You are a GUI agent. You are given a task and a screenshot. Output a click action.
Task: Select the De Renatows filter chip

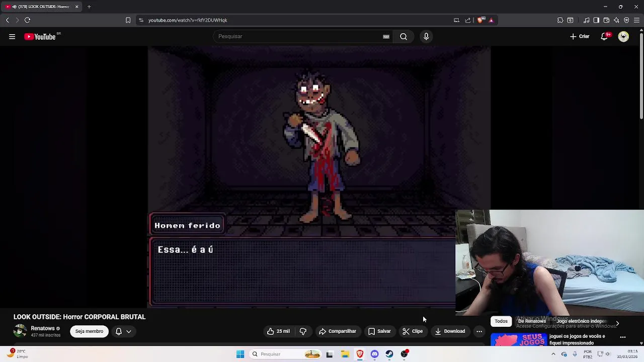tap(532, 321)
